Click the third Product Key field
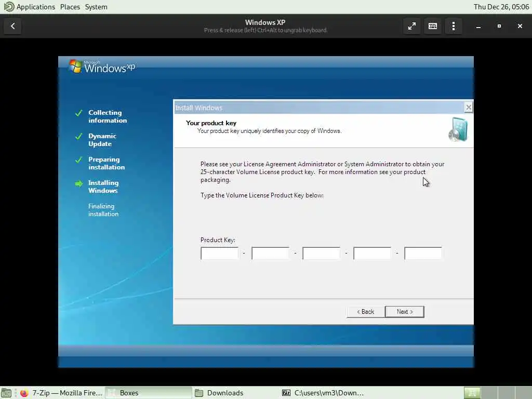This screenshot has width=532, height=399. (321, 253)
